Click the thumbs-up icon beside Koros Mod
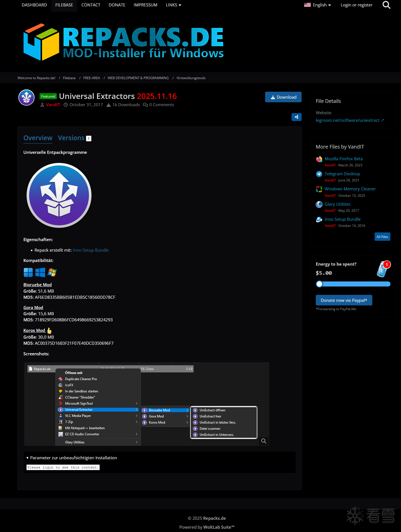 point(49,331)
